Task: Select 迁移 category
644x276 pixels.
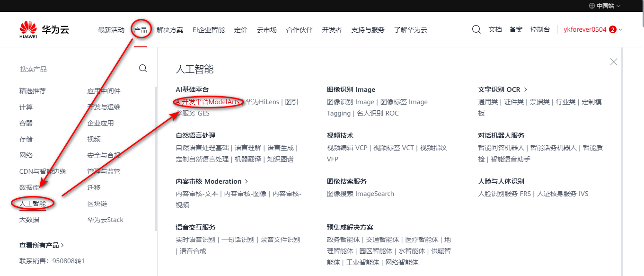Action: (x=94, y=187)
